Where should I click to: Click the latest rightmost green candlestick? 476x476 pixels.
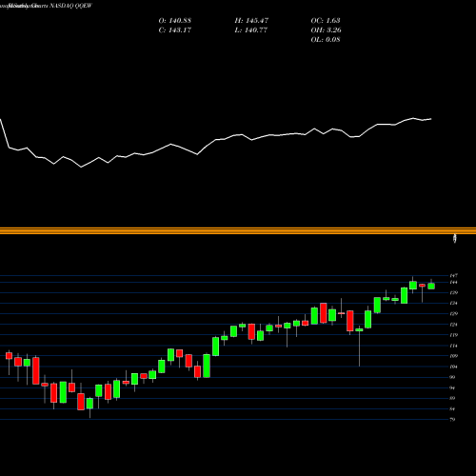[x=431, y=286]
